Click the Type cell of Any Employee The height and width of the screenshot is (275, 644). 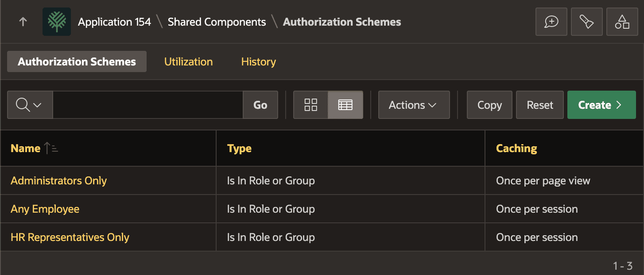point(350,209)
